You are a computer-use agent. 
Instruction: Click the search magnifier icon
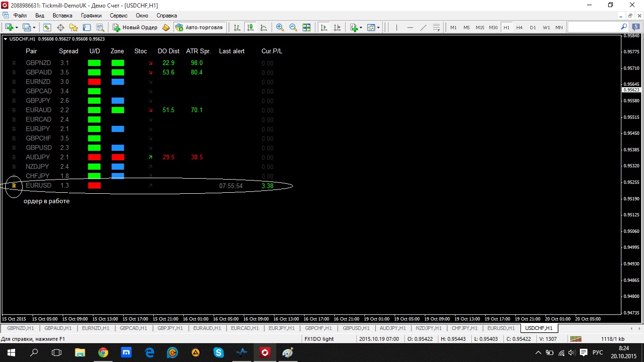(624, 27)
